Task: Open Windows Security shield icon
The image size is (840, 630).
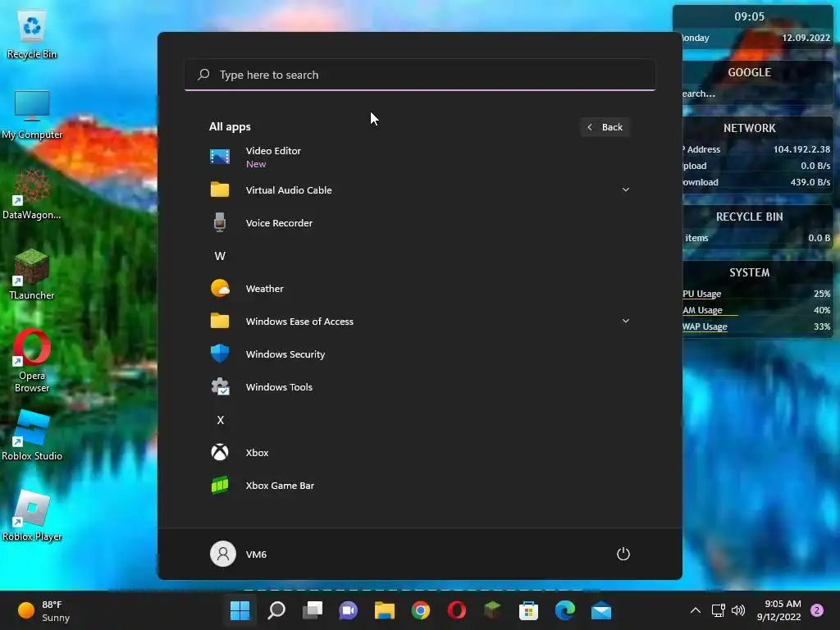Action: [x=220, y=354]
